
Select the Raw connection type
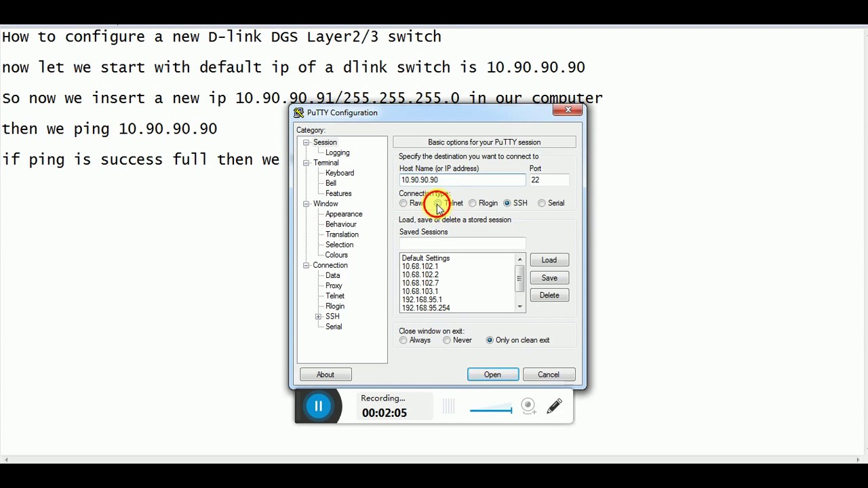403,203
